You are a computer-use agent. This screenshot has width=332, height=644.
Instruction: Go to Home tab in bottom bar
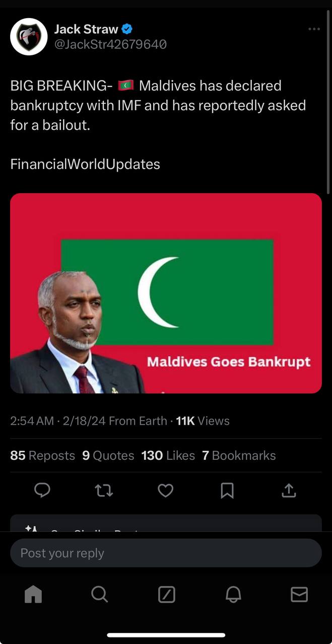(x=33, y=595)
